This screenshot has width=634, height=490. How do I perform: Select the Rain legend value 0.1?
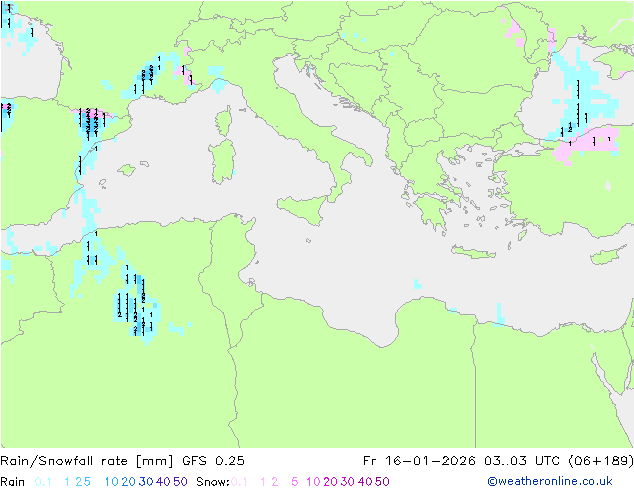coord(43,482)
